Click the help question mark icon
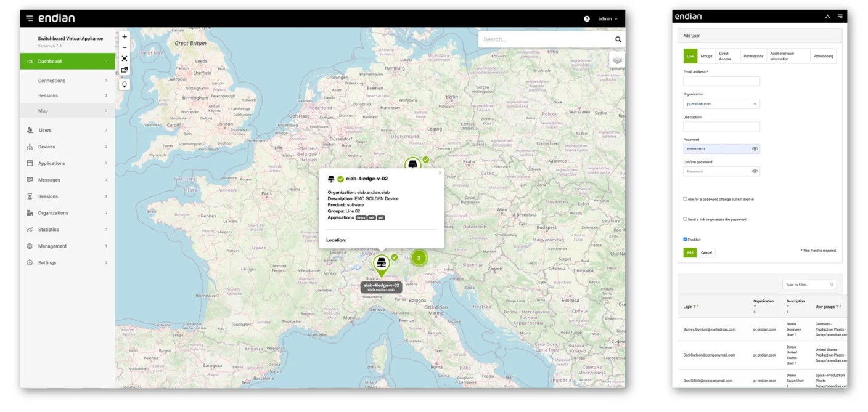This screenshot has height=412, width=868. (x=586, y=19)
